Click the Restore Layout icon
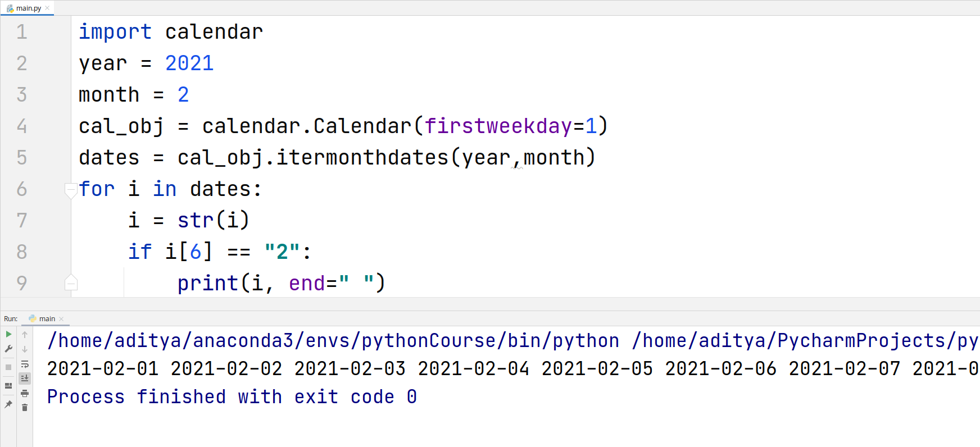This screenshot has width=980, height=447. click(8, 385)
